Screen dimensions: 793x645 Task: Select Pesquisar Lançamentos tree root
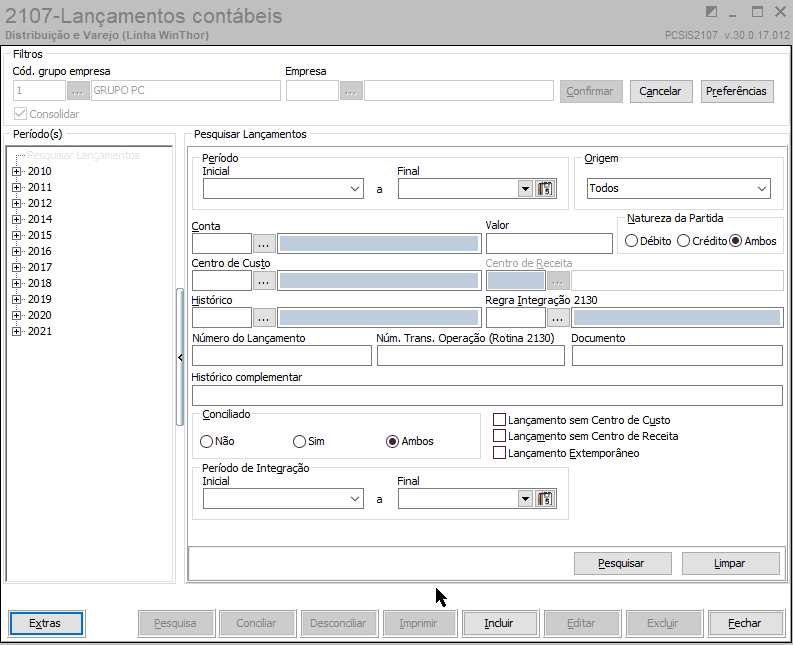[x=83, y=155]
